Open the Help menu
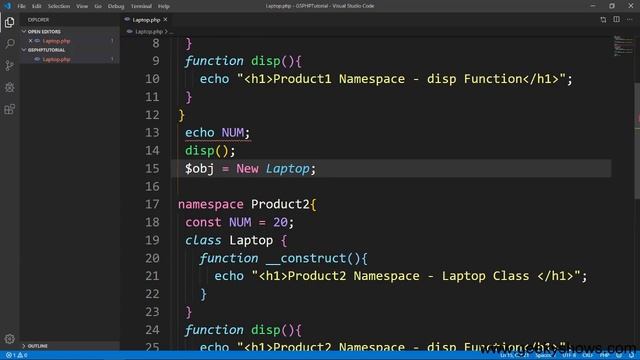 click(164, 6)
